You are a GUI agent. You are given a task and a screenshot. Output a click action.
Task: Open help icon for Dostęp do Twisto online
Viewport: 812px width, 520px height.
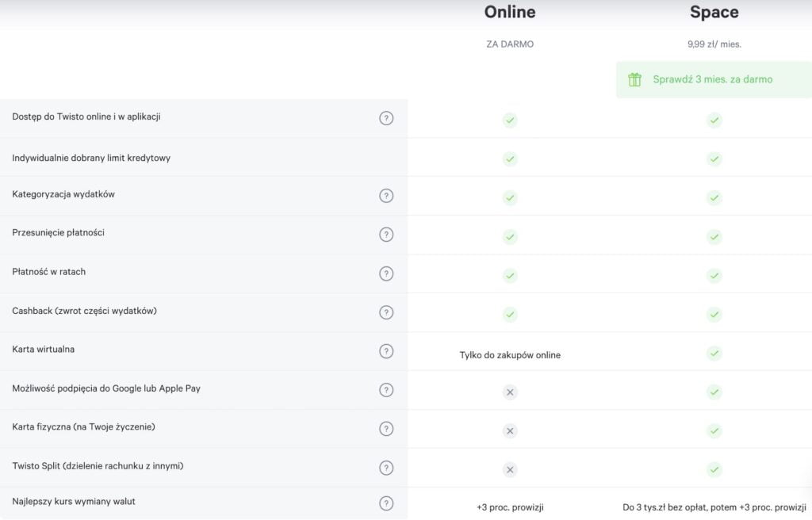click(x=386, y=118)
